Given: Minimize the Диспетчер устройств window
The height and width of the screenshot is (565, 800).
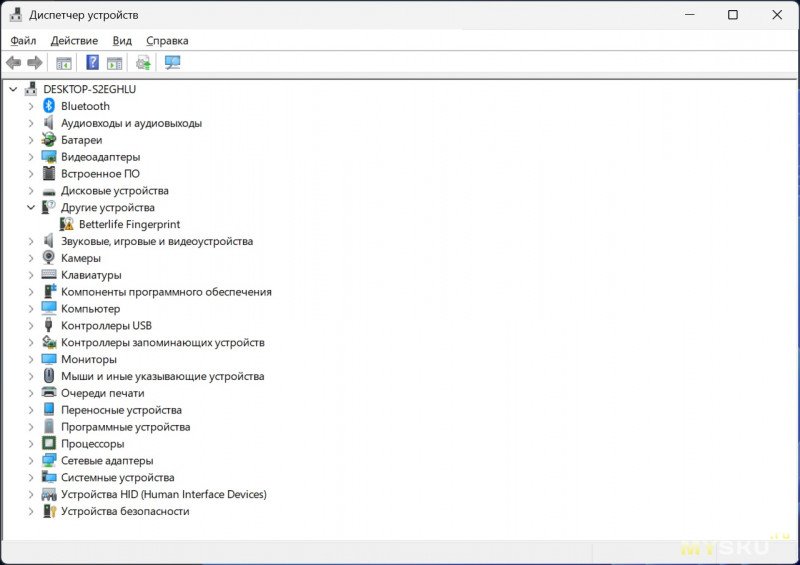Looking at the screenshot, I should point(690,15).
